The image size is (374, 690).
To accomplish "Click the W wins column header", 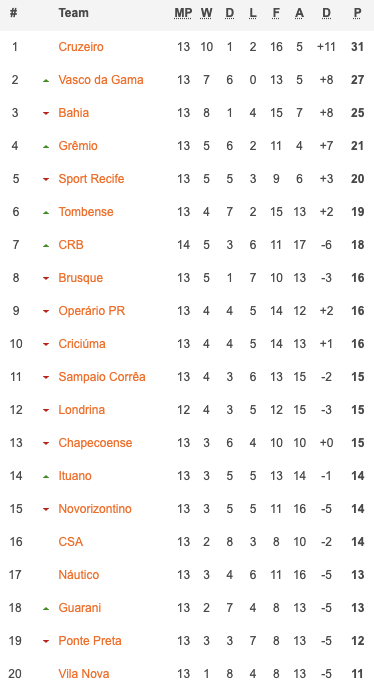I will point(206,13).
